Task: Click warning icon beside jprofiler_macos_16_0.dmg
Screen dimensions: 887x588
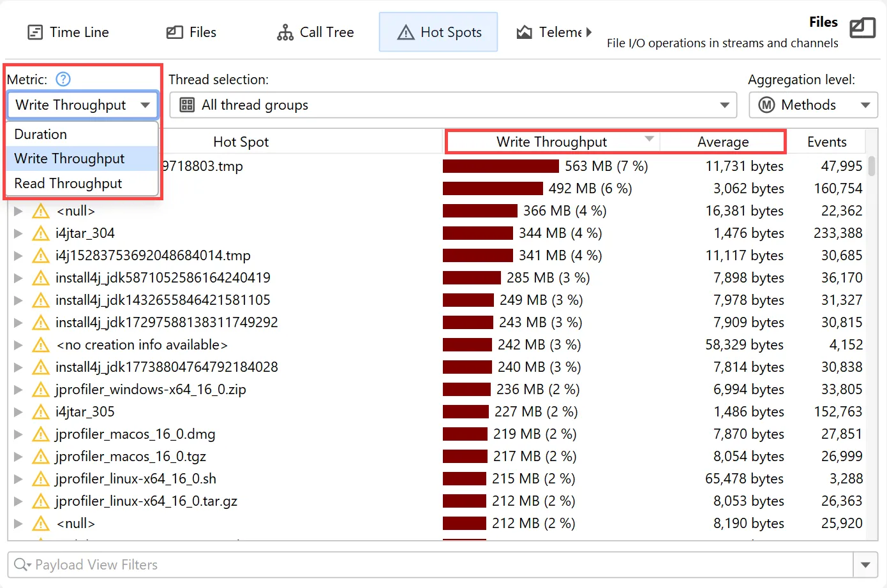Action: [41, 434]
